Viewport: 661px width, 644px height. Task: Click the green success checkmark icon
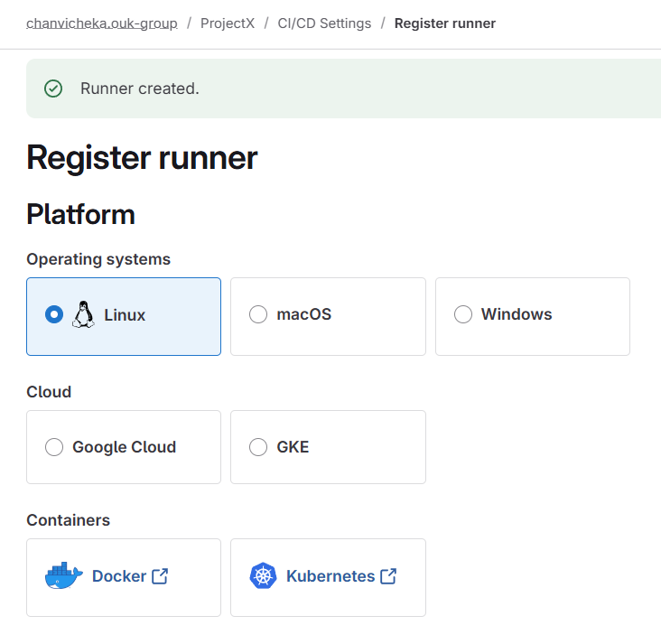point(53,89)
